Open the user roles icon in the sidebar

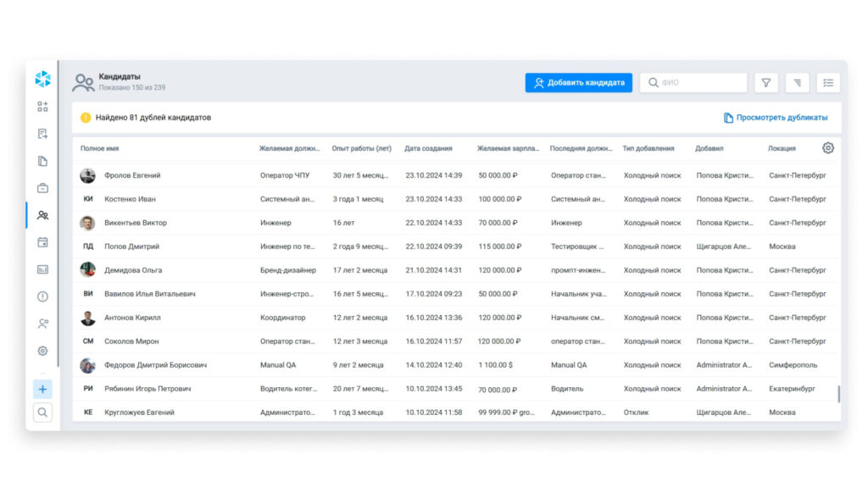[42, 324]
